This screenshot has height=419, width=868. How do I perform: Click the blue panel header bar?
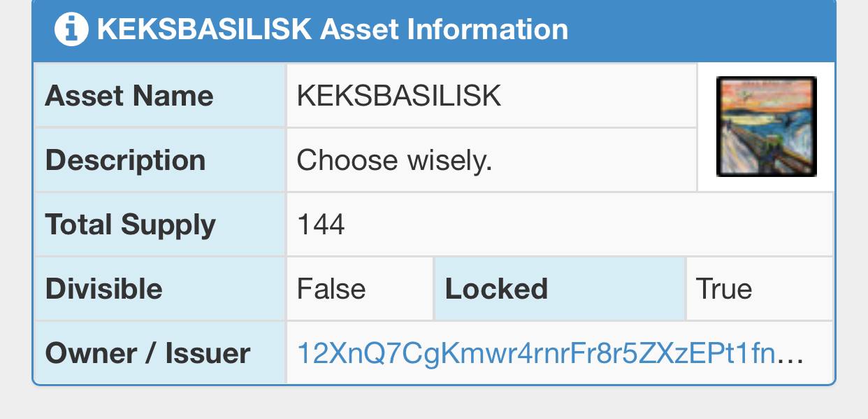(434, 30)
